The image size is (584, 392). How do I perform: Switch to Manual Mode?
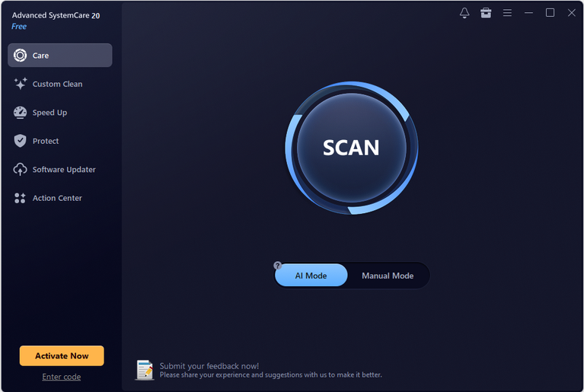coord(388,276)
